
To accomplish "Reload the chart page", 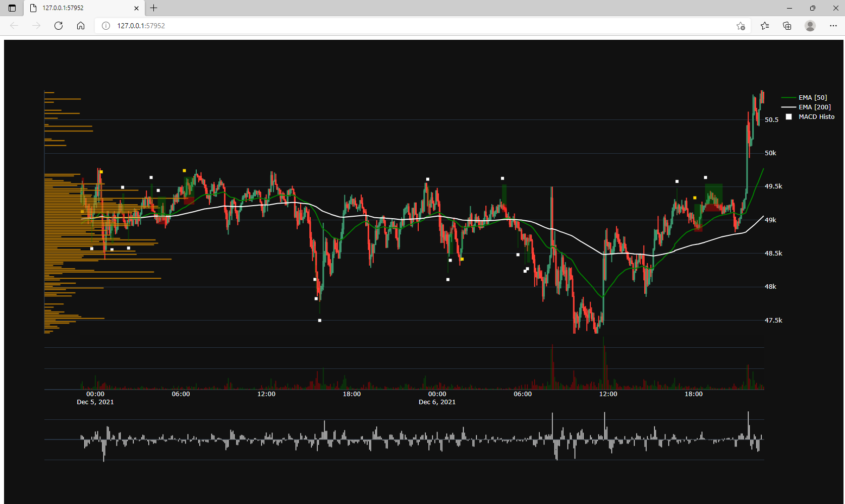I will (x=59, y=26).
